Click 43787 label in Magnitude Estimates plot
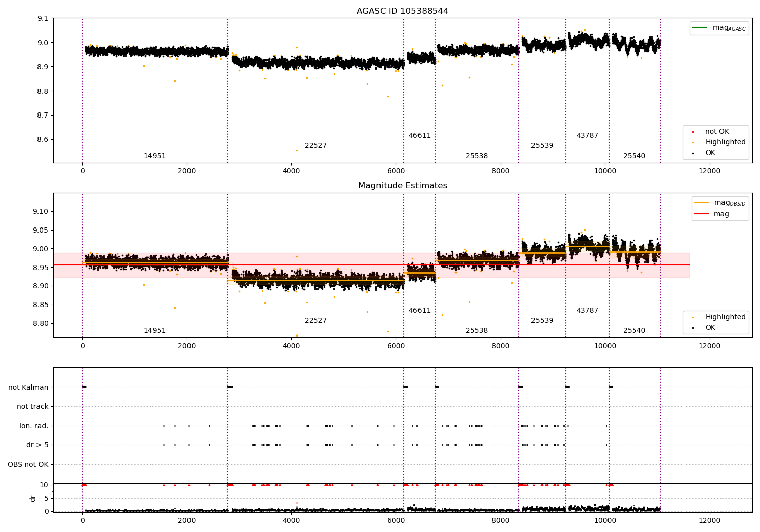 587,311
